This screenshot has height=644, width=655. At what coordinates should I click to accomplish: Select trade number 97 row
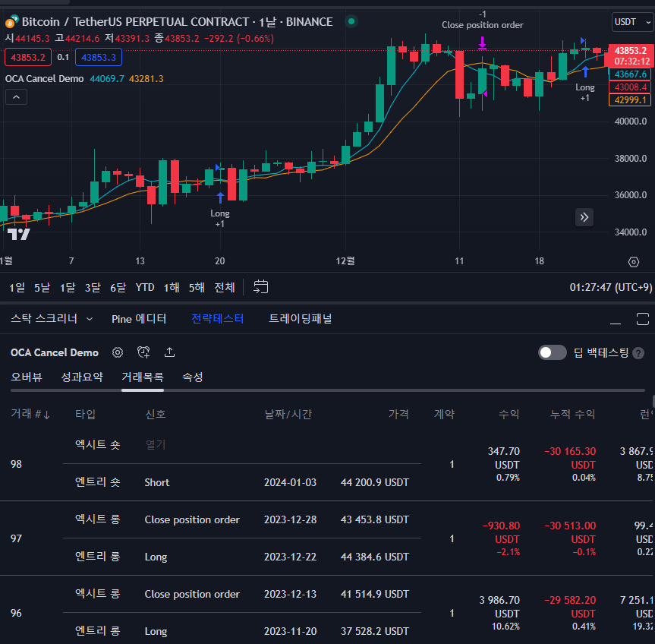point(328,538)
